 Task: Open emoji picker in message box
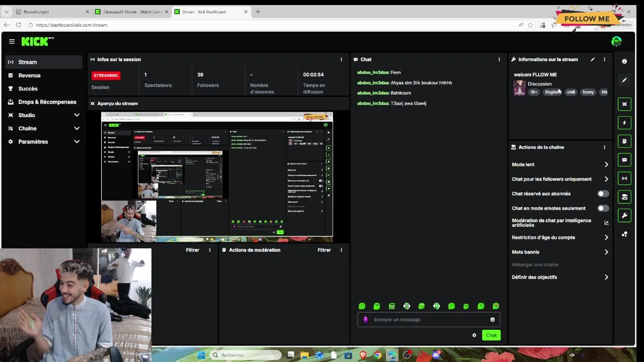coord(493,320)
